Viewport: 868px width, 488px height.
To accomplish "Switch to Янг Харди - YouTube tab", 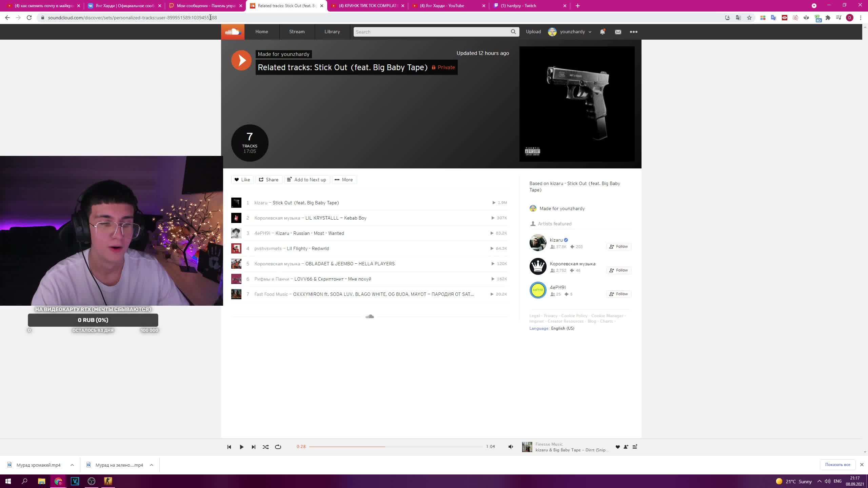I will [449, 6].
